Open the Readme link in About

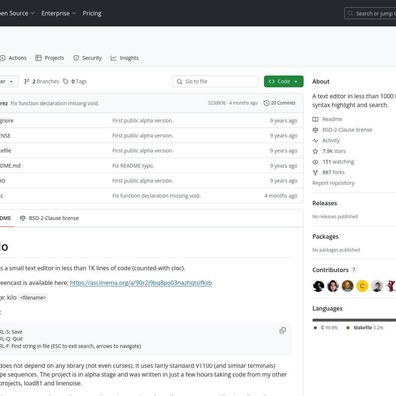coord(332,119)
